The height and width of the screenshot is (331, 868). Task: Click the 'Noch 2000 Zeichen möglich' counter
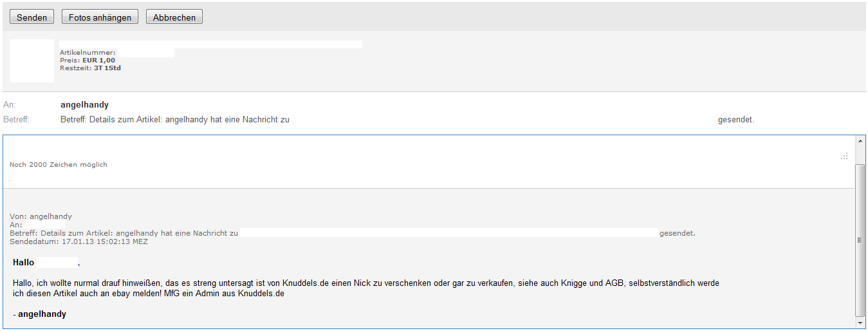(x=59, y=165)
